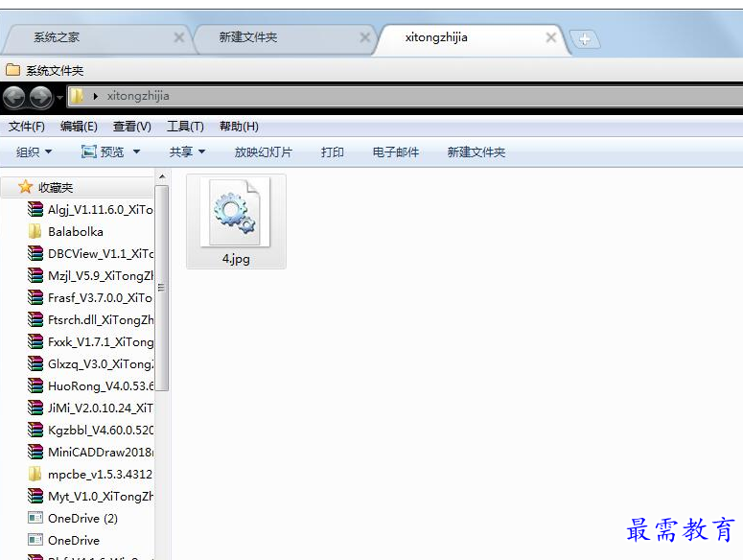The width and height of the screenshot is (743, 560).
Task: Open DBCView_V1.1 archive in sidebar
Action: pyautogui.click(x=90, y=254)
